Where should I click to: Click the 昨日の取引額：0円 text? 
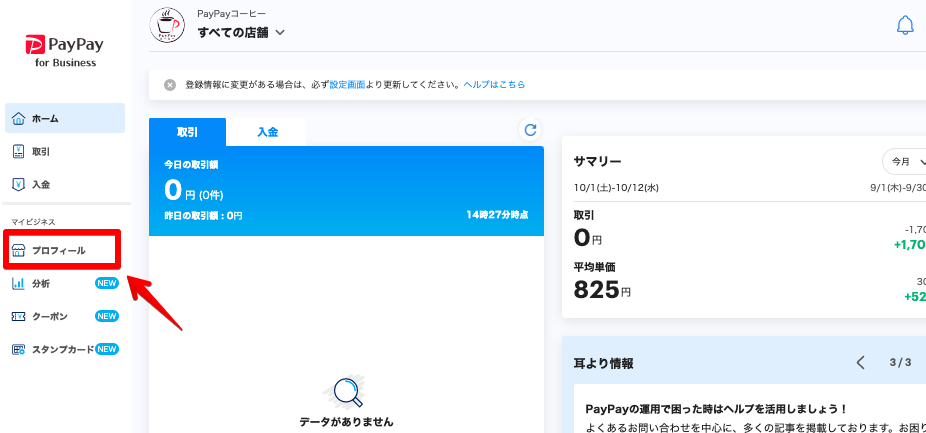pyautogui.click(x=203, y=216)
